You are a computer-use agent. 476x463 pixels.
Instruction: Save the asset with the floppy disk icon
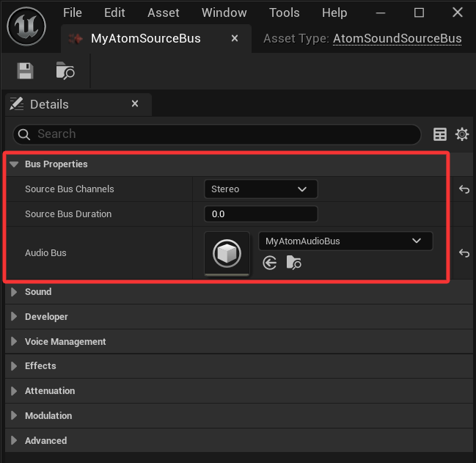click(x=26, y=71)
